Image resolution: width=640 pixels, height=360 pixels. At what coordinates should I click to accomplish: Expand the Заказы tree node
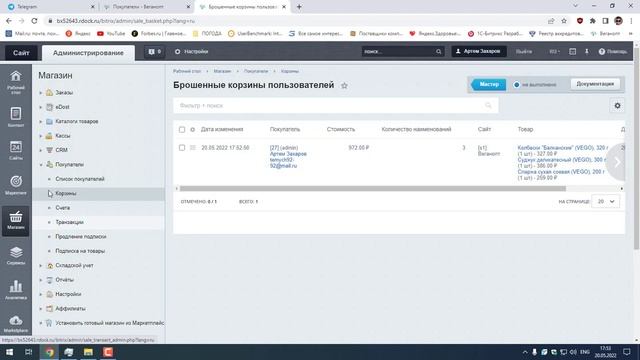(41, 93)
